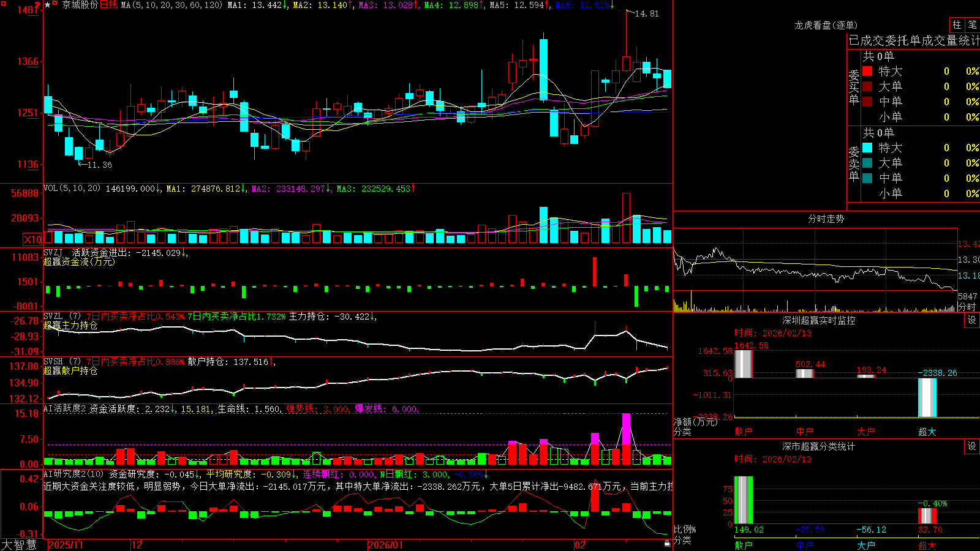Screen dimensions: 980x551
Task: Click the teal 中单 sell swatch
Action: [x=867, y=178]
